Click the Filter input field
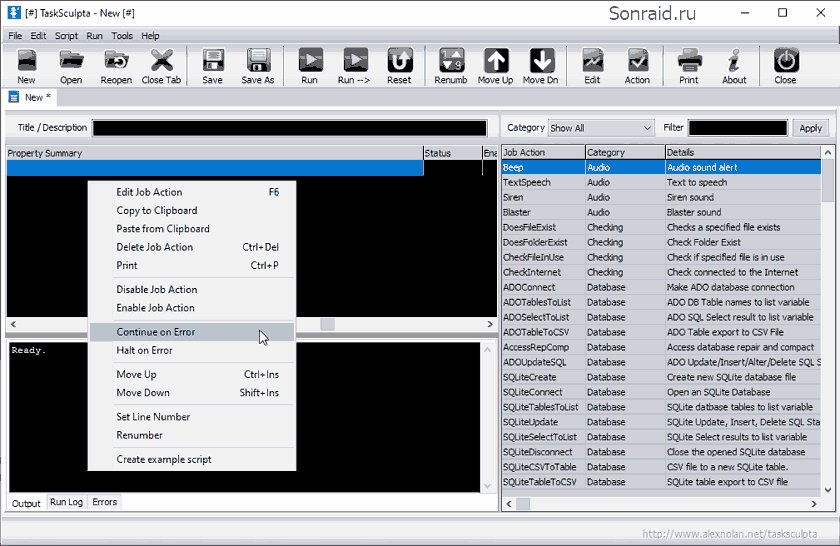The width and height of the screenshot is (840, 546). [x=738, y=128]
